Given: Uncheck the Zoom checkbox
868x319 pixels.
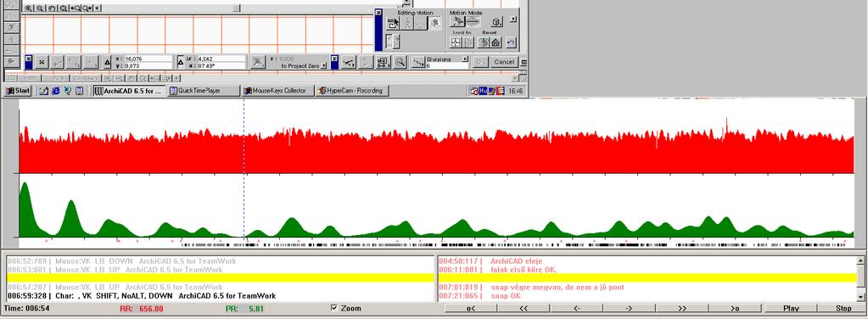Looking at the screenshot, I should (334, 309).
